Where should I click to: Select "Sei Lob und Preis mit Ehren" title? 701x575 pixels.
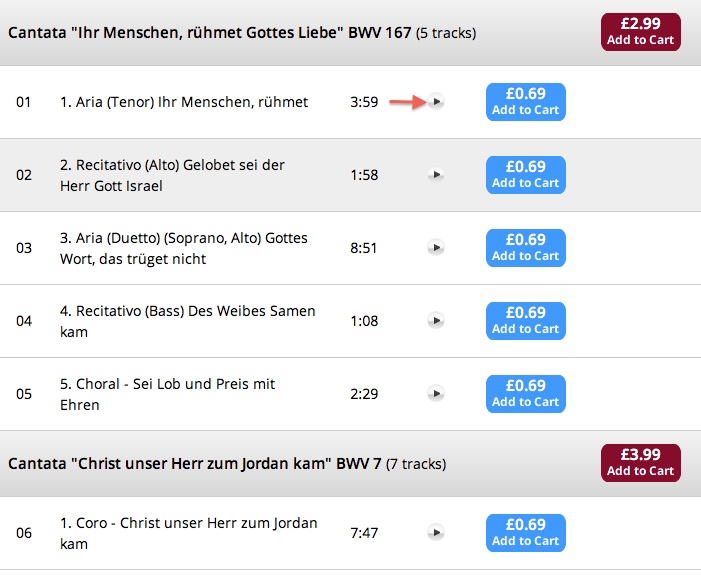tap(167, 394)
